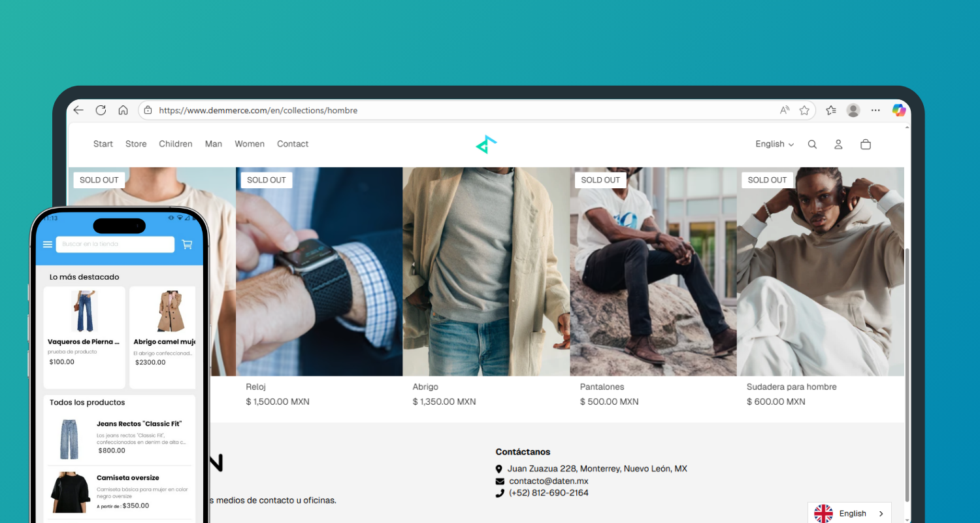Reload the page with refresh icon

pyautogui.click(x=101, y=110)
